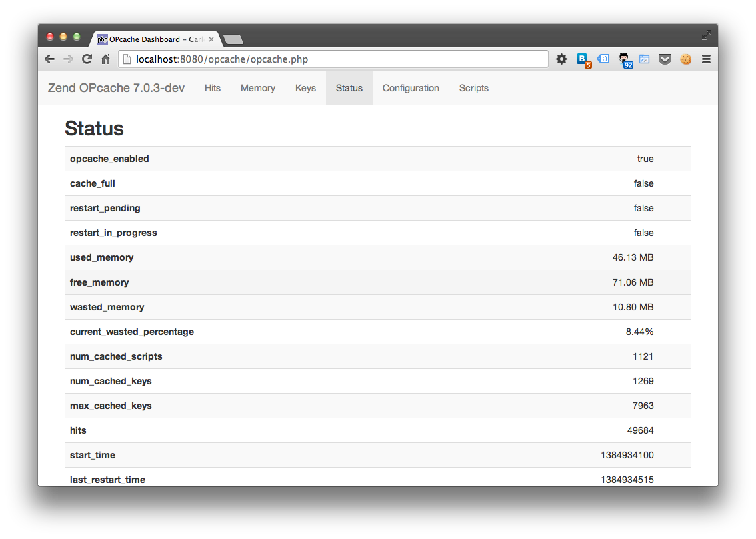Click the gear extension icon
Viewport: 756px width, 539px height.
pos(562,59)
